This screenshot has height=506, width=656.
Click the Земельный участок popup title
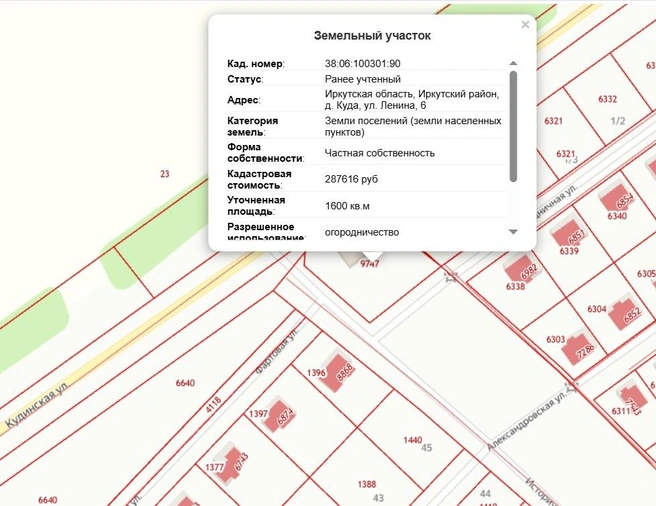click(x=372, y=36)
